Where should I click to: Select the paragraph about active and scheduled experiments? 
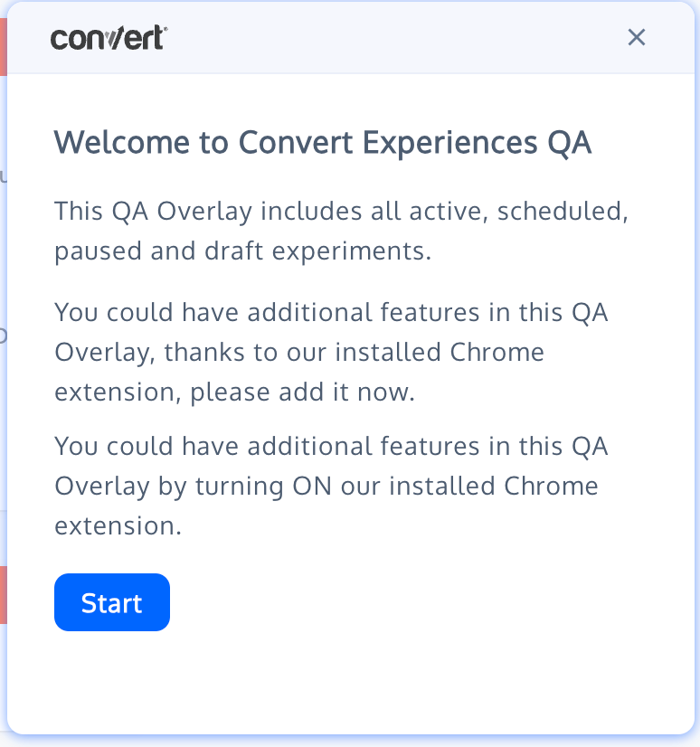click(341, 231)
